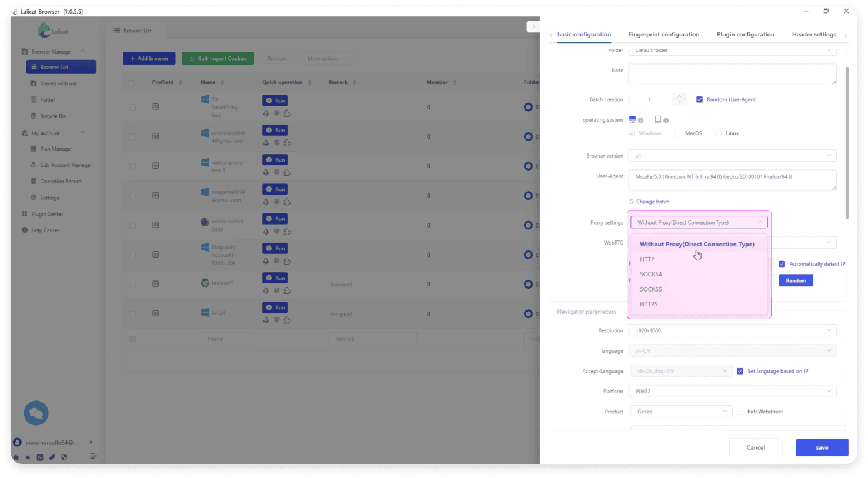This screenshot has height=478, width=868.
Task: Collapse sidebar with the menu fold icon
Action: pyautogui.click(x=93, y=456)
